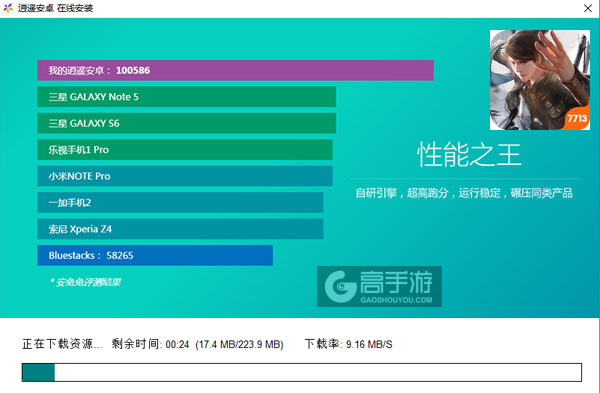Viewport: 600px width, 393px height.
Task: Select the 三星 GALAXY S6 bar
Action: coord(186,123)
